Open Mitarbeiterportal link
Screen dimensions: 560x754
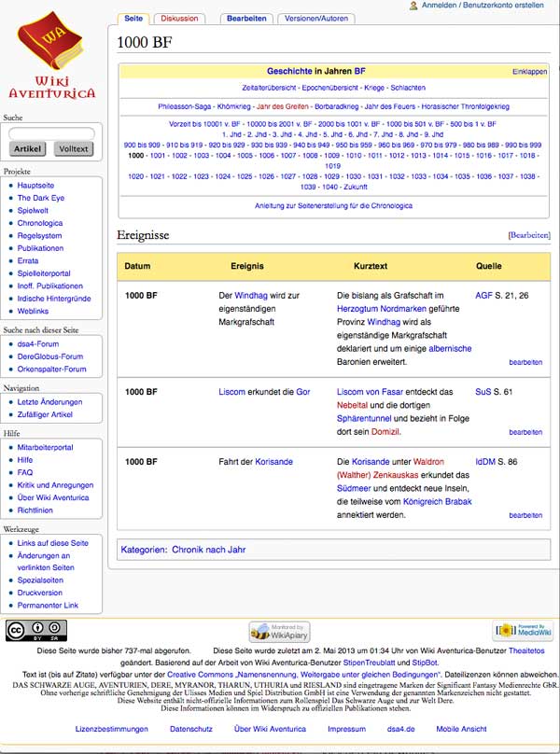tap(45, 447)
